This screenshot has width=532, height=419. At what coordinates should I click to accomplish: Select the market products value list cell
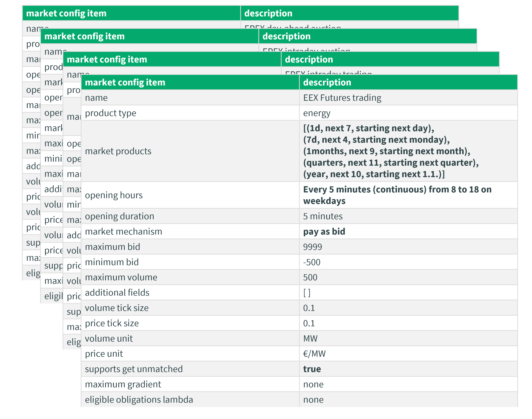[x=391, y=151]
